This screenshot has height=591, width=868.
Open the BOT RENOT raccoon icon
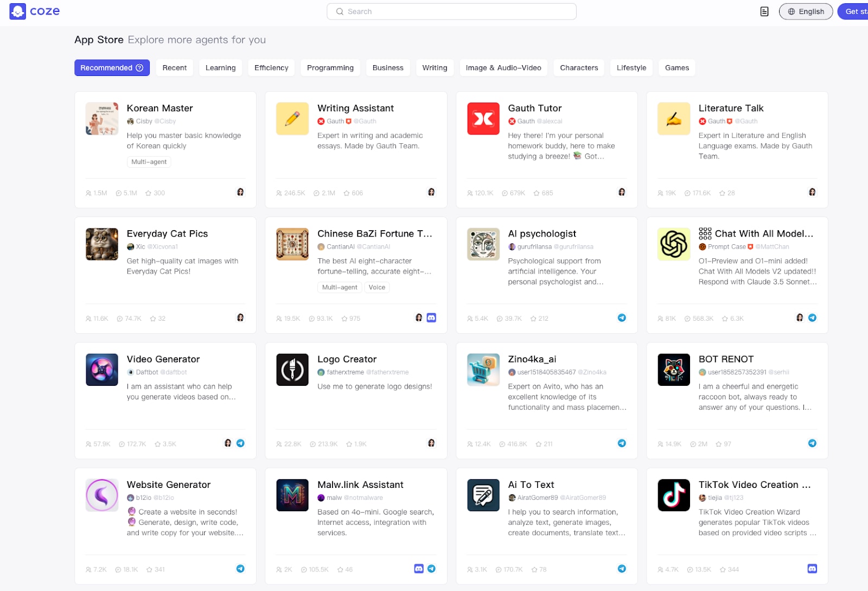673,370
